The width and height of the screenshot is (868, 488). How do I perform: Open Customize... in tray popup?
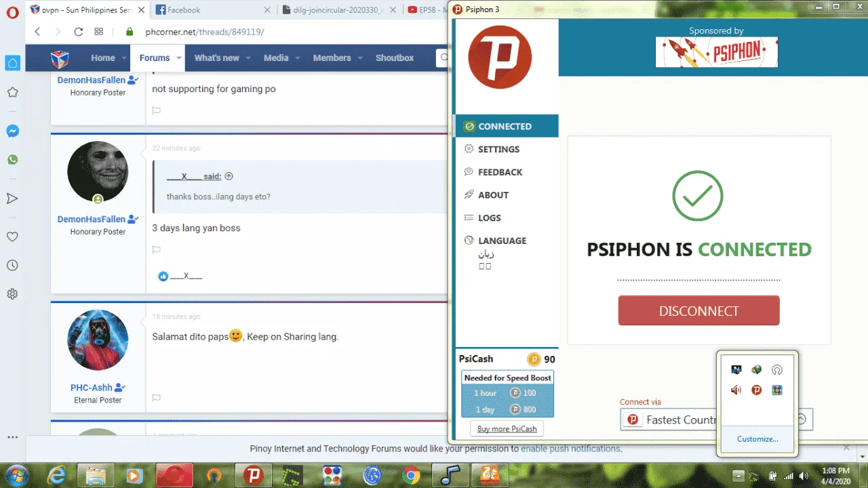pyautogui.click(x=757, y=439)
